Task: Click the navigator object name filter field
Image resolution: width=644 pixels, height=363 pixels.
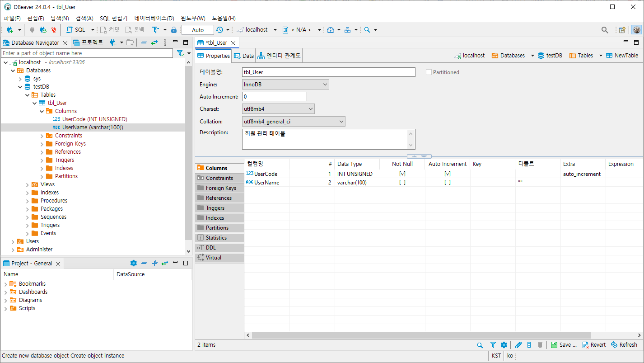Action: pyautogui.click(x=87, y=53)
